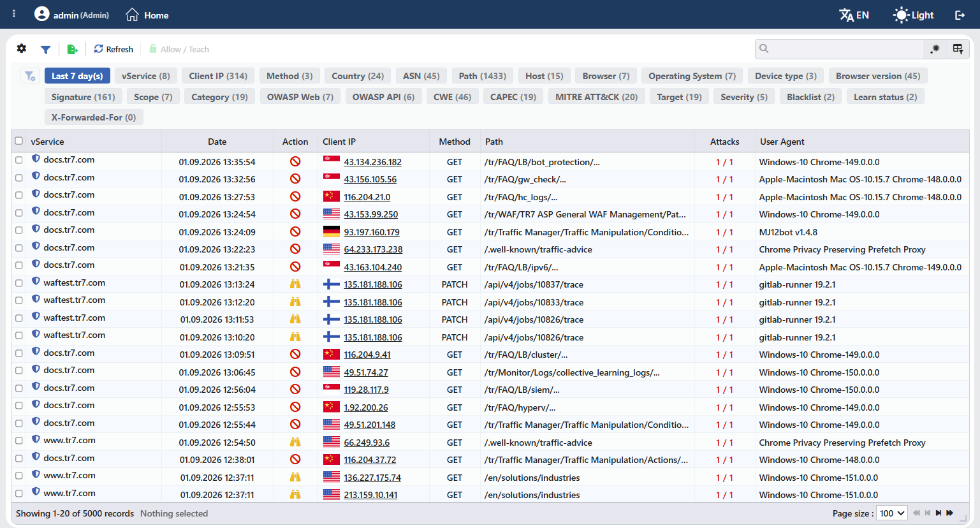
Task: Click binoculars icon for 66.249.93.6 row
Action: tap(295, 442)
